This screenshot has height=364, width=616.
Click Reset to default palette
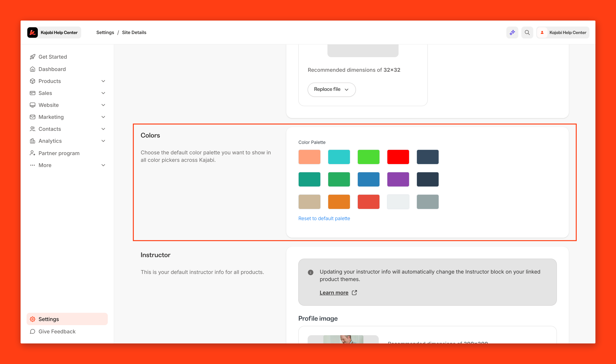[x=324, y=218]
